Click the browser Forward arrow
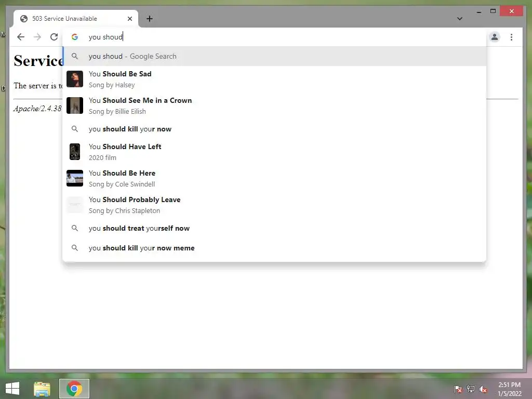This screenshot has width=532, height=399. click(x=37, y=37)
